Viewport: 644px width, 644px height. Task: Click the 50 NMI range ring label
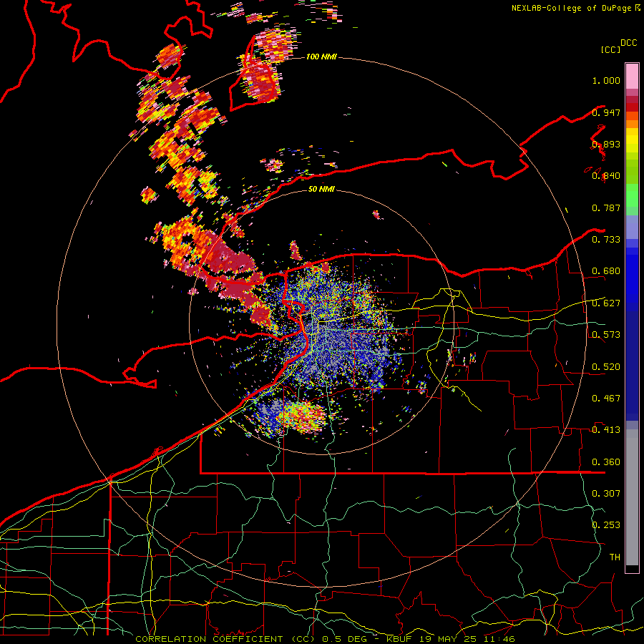[321, 189]
